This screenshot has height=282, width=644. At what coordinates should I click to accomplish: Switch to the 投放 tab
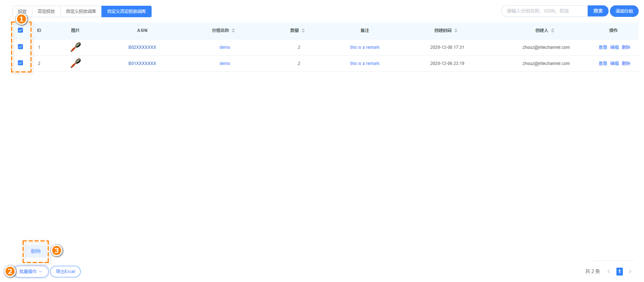(22, 11)
